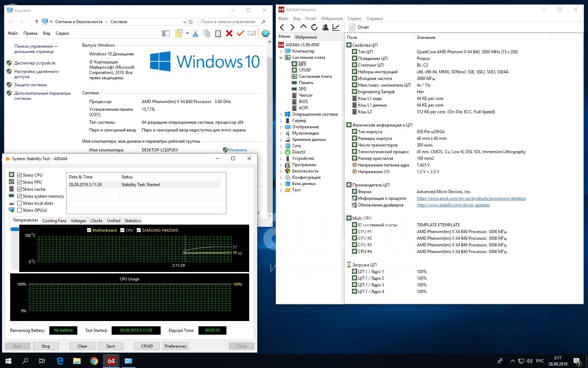Click AIDA64 taskbar icon
Screen dimensions: 588x368
(111, 361)
